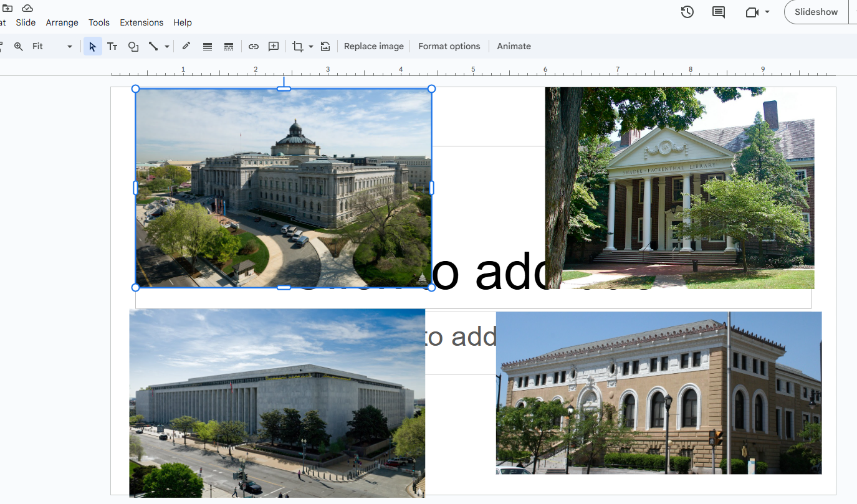Image resolution: width=857 pixels, height=504 pixels.
Task: Select the Crop image tool
Action: pyautogui.click(x=297, y=46)
